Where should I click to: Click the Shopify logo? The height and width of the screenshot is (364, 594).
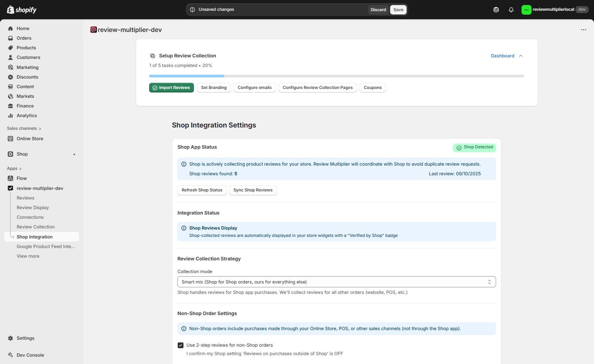click(22, 10)
